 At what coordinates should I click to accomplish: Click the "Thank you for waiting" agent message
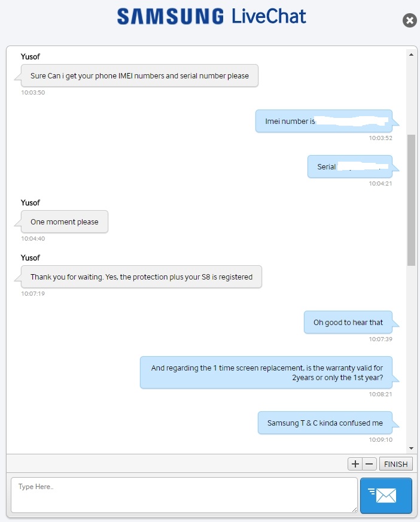coord(141,277)
